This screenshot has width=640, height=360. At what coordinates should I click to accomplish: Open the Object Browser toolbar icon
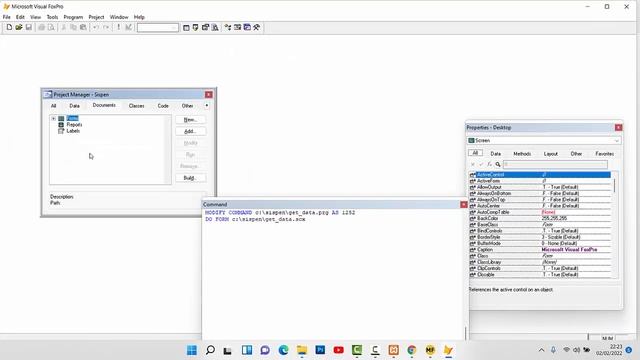[238, 27]
